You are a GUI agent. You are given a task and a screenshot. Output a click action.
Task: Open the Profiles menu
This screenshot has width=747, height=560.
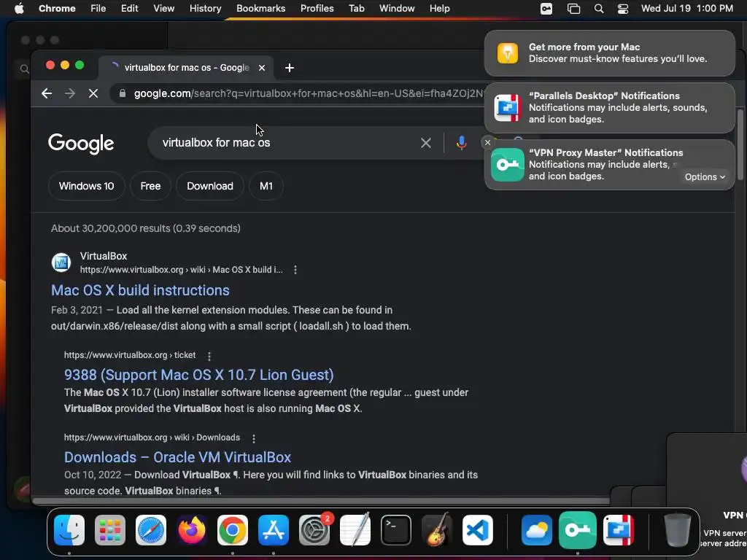coord(317,8)
